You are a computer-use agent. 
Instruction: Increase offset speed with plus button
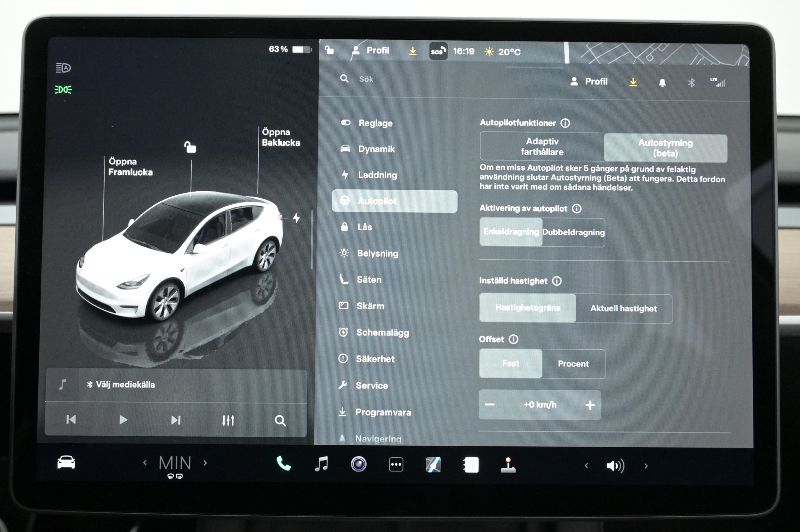pyautogui.click(x=590, y=405)
